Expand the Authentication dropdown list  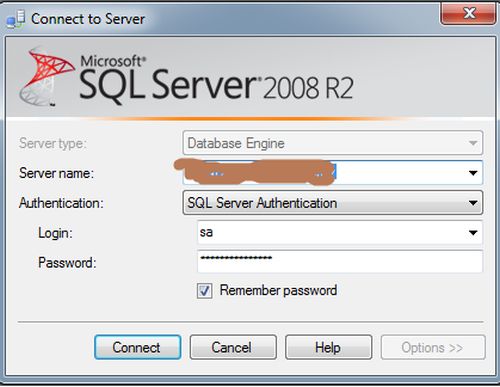coord(473,203)
